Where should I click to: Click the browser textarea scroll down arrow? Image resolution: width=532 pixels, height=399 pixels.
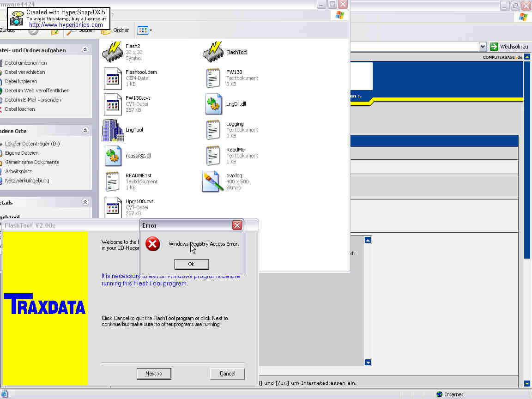368,362
